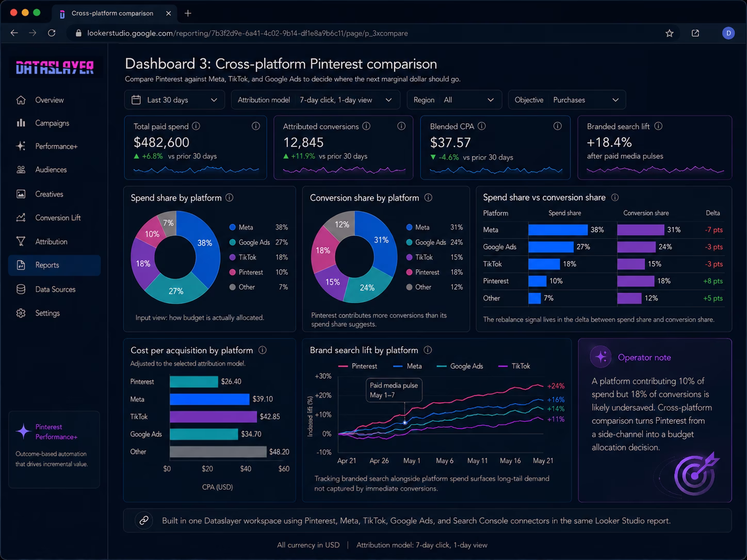Click info icon next to Conversion share by platform

pos(428,197)
